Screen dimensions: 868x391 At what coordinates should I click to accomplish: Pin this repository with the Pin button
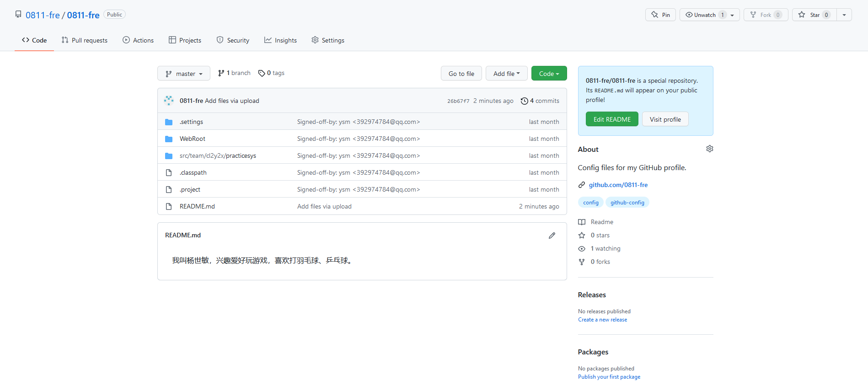(660, 15)
